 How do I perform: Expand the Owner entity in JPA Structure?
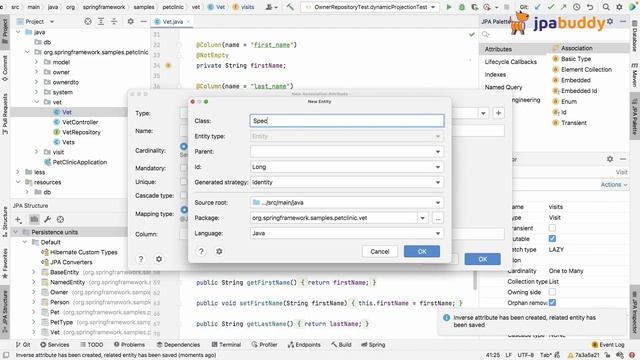(33, 292)
